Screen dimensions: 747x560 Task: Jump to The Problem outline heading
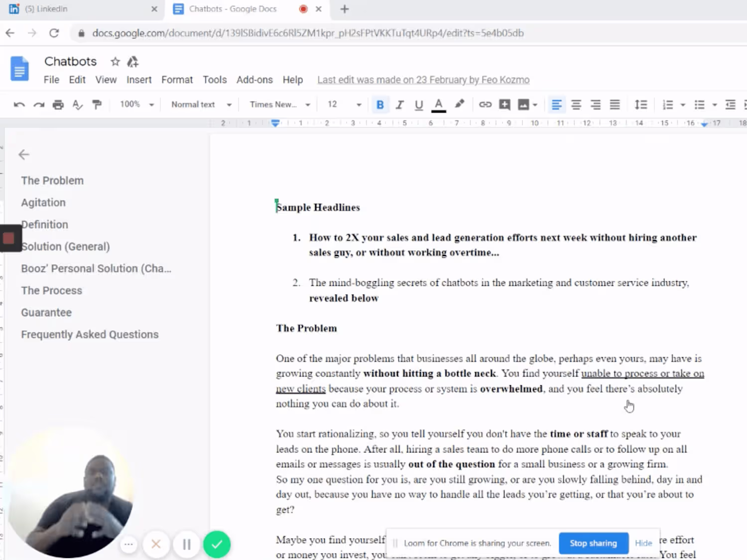[x=52, y=181]
